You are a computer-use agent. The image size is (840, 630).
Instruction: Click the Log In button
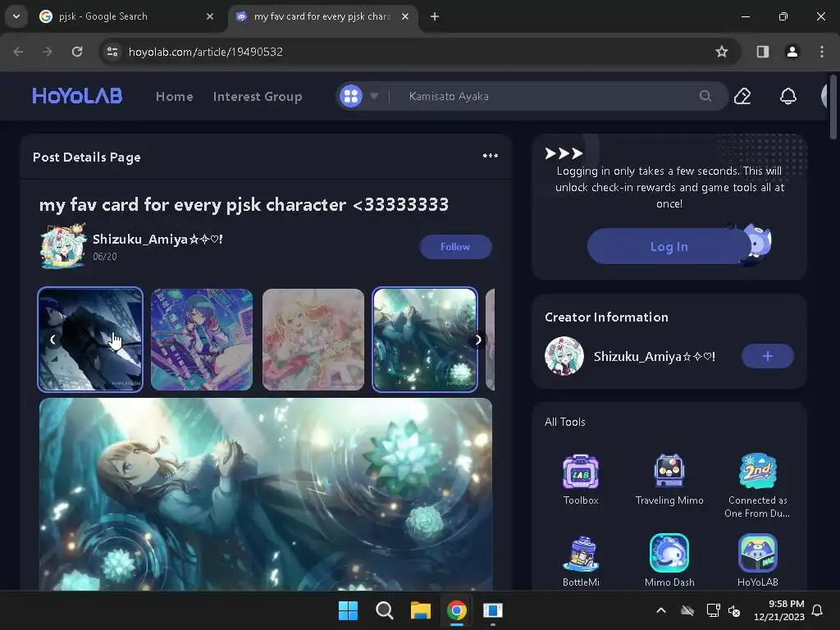tap(669, 246)
